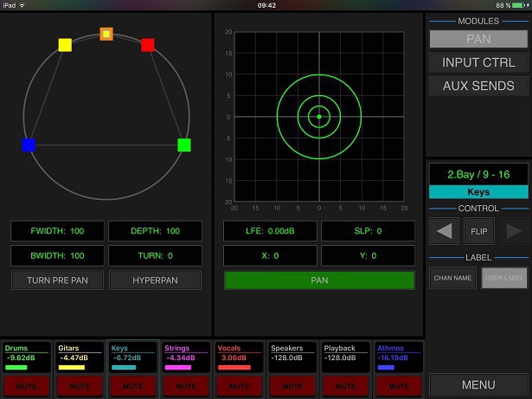Click the right arrow control button
This screenshot has width=532, height=399.
click(512, 232)
